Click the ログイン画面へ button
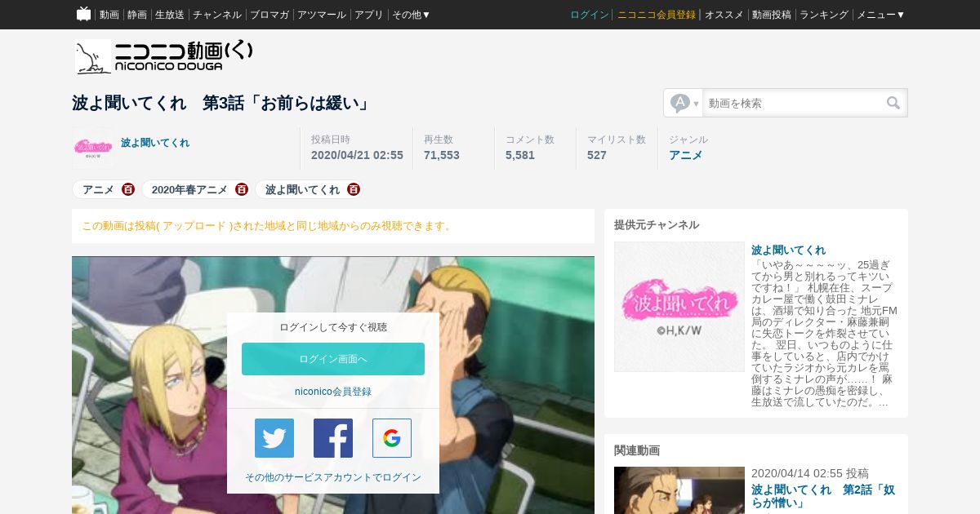 pyautogui.click(x=333, y=359)
